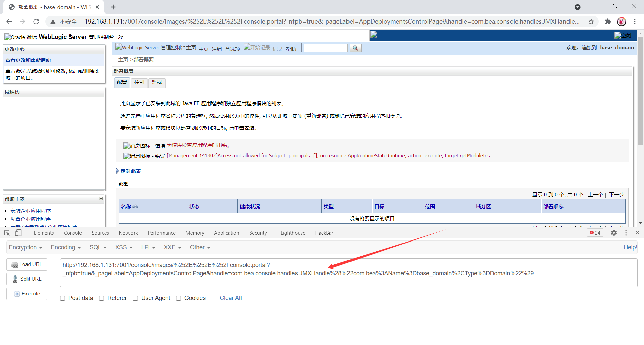
Task: Click the browser back arrow
Action: pyautogui.click(x=9, y=21)
